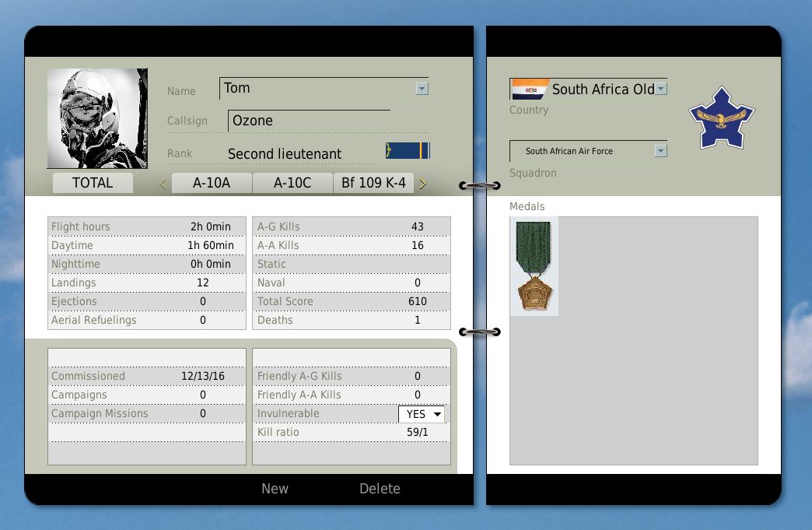Click the South Africa flag icon
Viewport: 812px width, 530px height.
tap(530, 90)
